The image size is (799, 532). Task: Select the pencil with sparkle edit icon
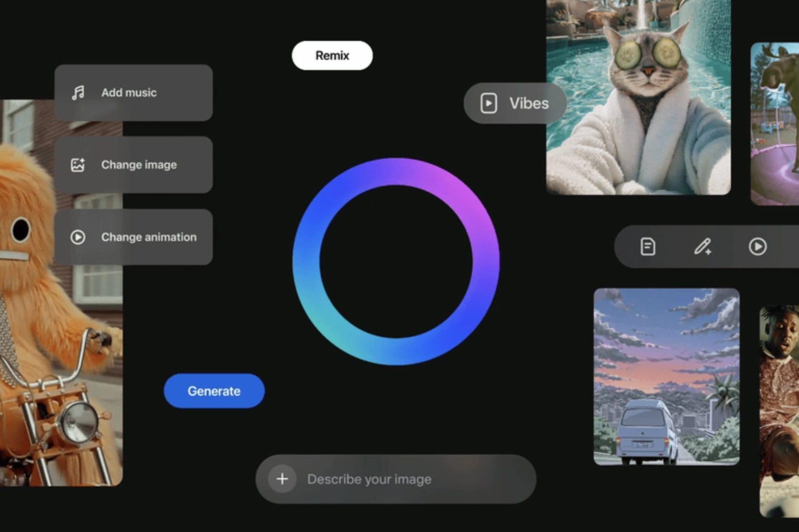click(702, 247)
